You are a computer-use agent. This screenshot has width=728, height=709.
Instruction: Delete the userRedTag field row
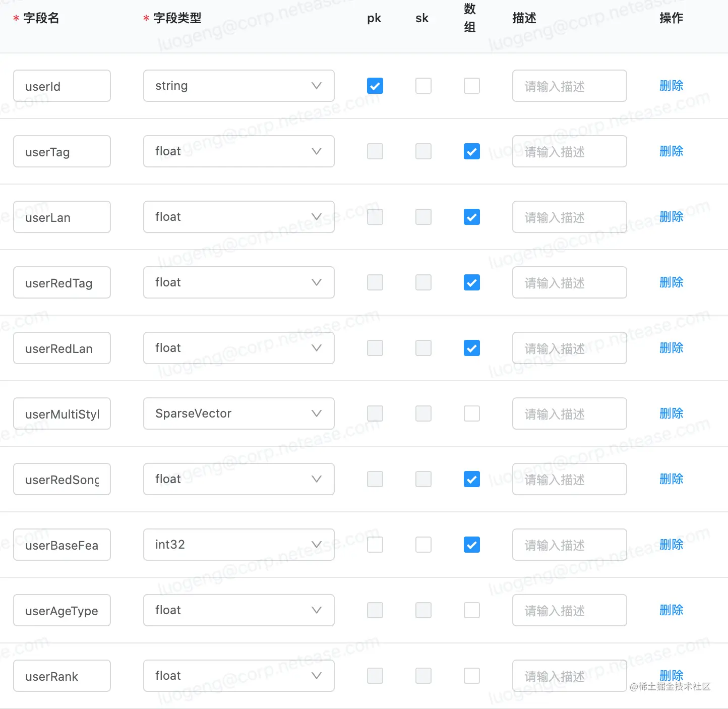pos(672,282)
